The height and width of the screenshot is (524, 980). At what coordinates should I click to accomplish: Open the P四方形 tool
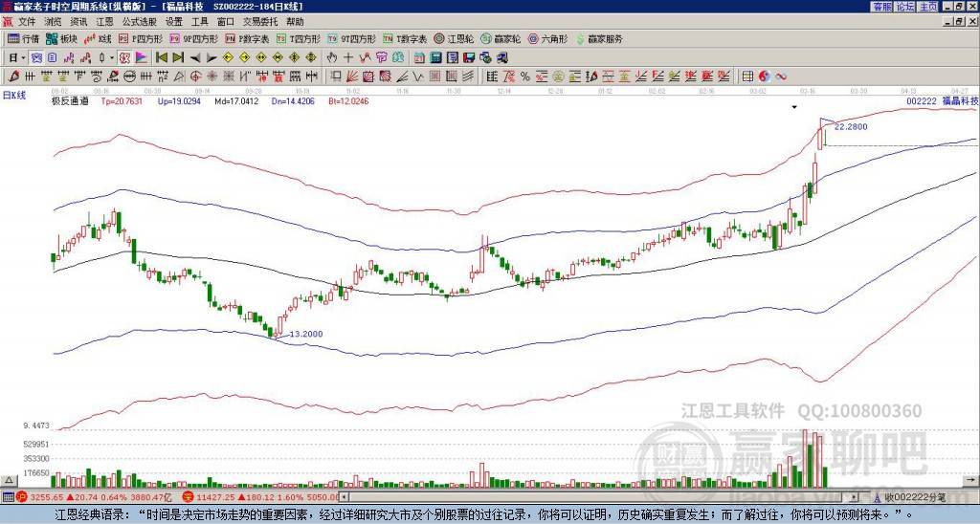pyautogui.click(x=141, y=38)
